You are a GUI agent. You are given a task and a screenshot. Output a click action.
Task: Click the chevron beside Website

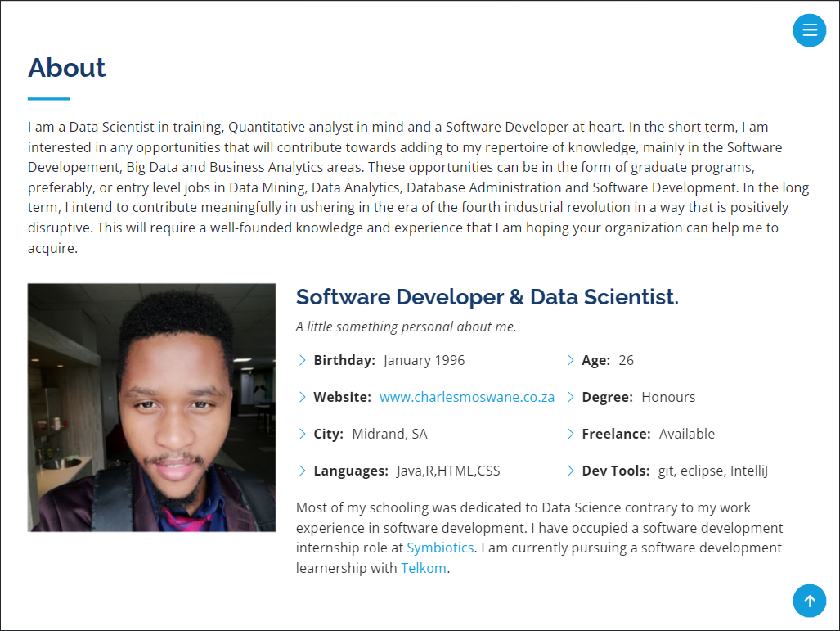tap(302, 397)
